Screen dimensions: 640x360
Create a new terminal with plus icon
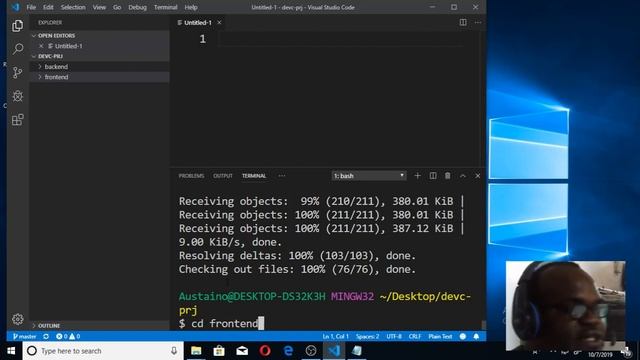(417, 176)
